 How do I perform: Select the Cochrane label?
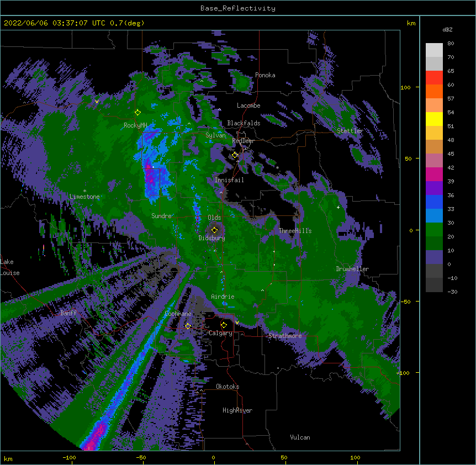[x=178, y=314]
